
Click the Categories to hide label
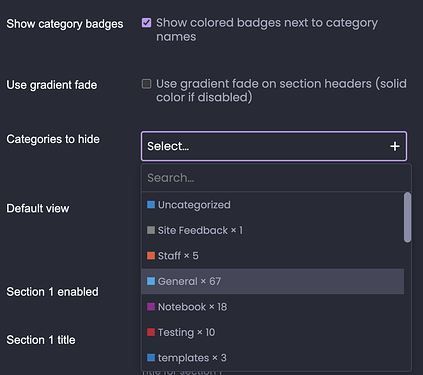pos(53,139)
